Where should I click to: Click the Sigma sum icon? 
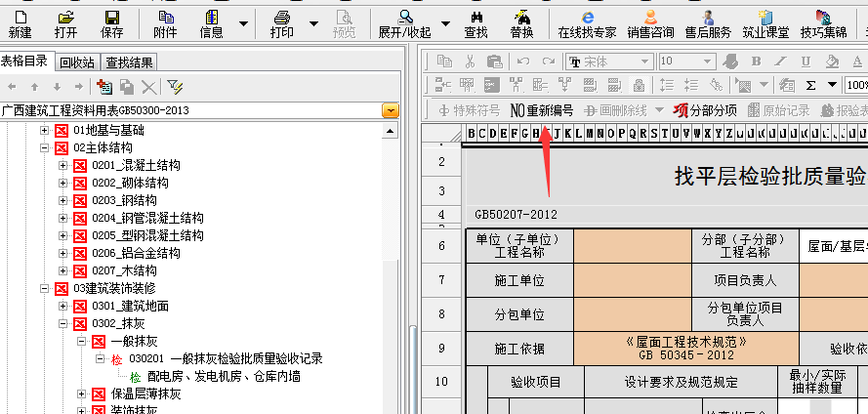pos(810,85)
